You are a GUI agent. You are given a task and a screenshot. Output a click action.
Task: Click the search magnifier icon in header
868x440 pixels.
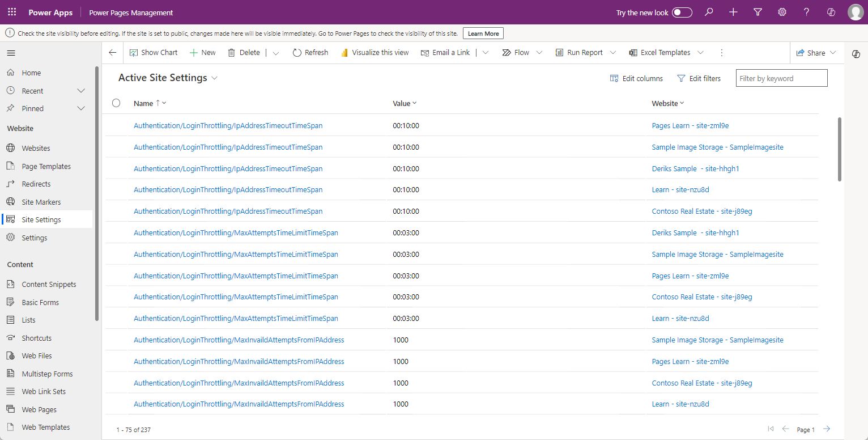[709, 12]
